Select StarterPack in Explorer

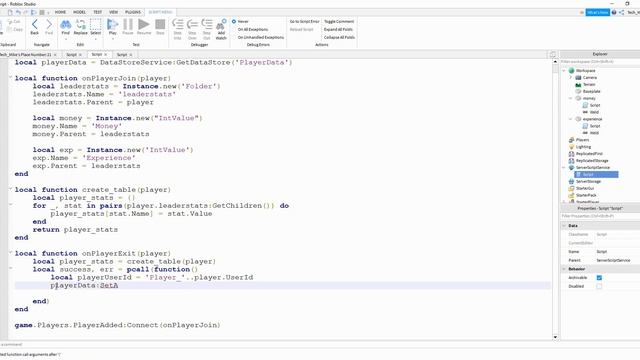582,196
